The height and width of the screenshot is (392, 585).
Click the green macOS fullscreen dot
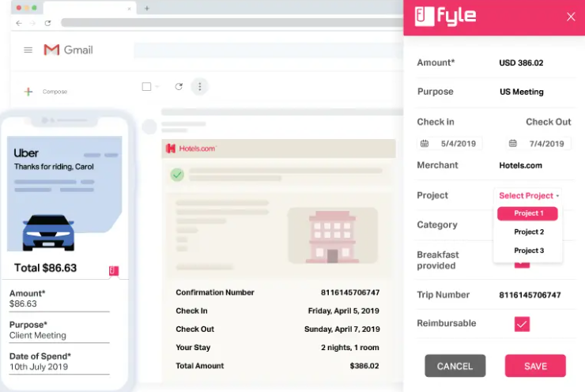pos(34,8)
